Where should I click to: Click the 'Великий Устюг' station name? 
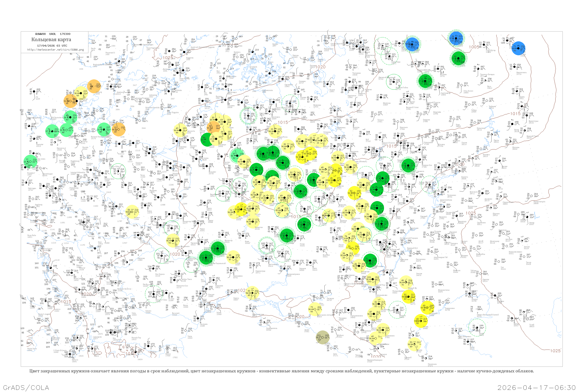pyautogui.click(x=412, y=107)
